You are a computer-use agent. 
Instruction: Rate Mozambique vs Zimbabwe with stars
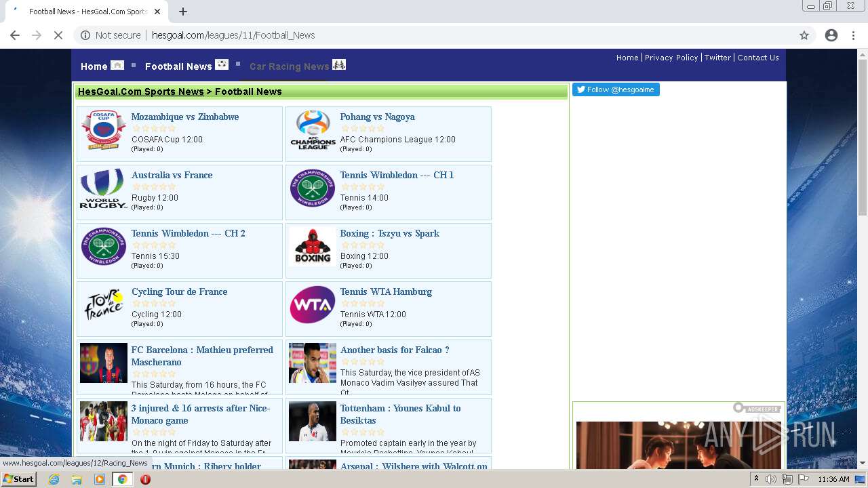click(x=154, y=128)
